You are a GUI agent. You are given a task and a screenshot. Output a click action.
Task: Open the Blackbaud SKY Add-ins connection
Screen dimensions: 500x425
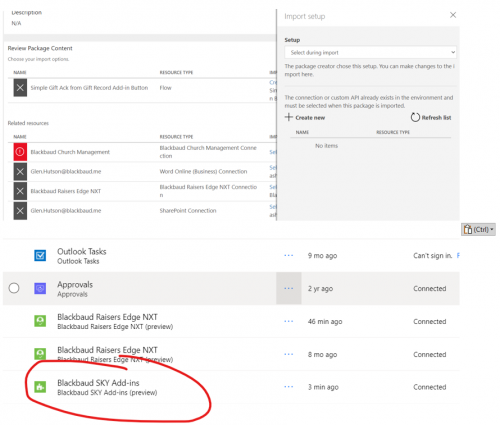tap(98, 383)
